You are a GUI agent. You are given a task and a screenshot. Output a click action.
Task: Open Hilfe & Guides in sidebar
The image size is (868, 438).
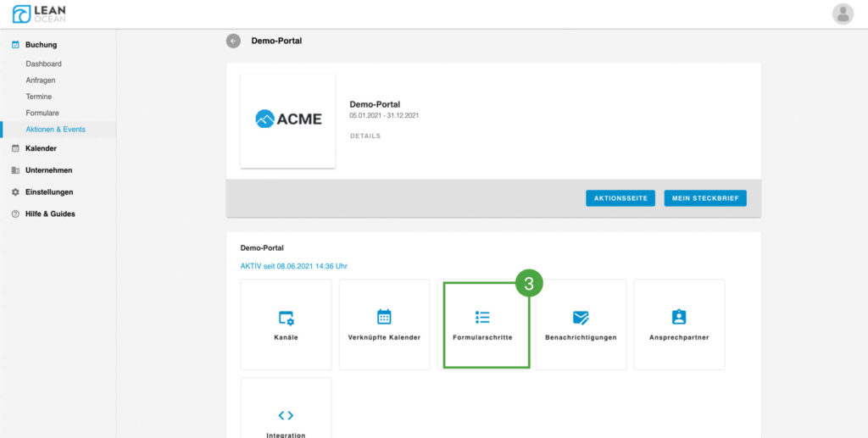(50, 214)
